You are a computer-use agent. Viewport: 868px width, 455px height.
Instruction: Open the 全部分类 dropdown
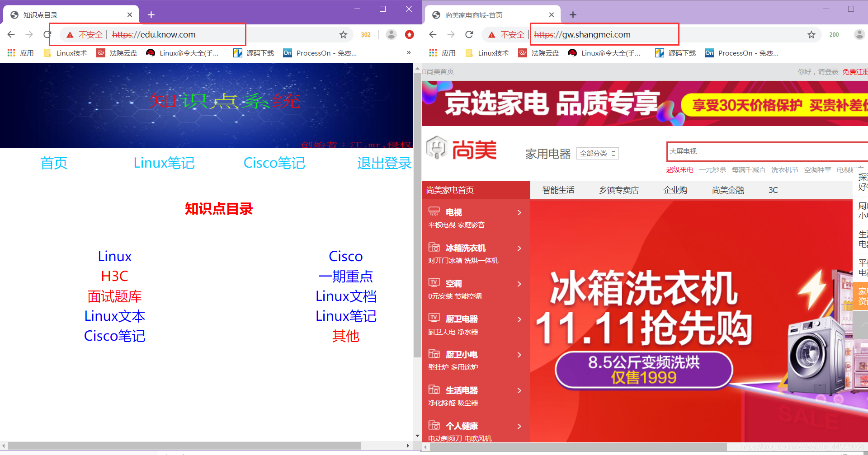(598, 153)
